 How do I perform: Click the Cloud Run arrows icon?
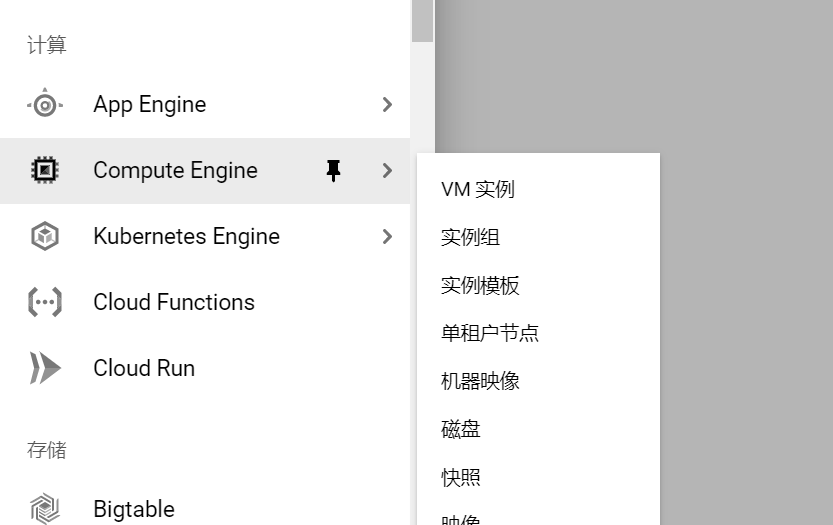tap(45, 368)
